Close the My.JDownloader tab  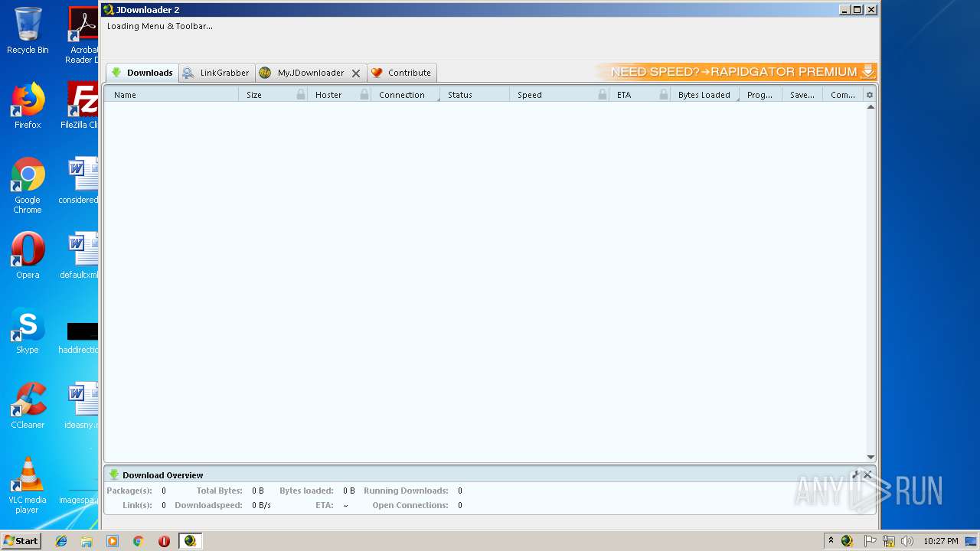[x=356, y=73]
